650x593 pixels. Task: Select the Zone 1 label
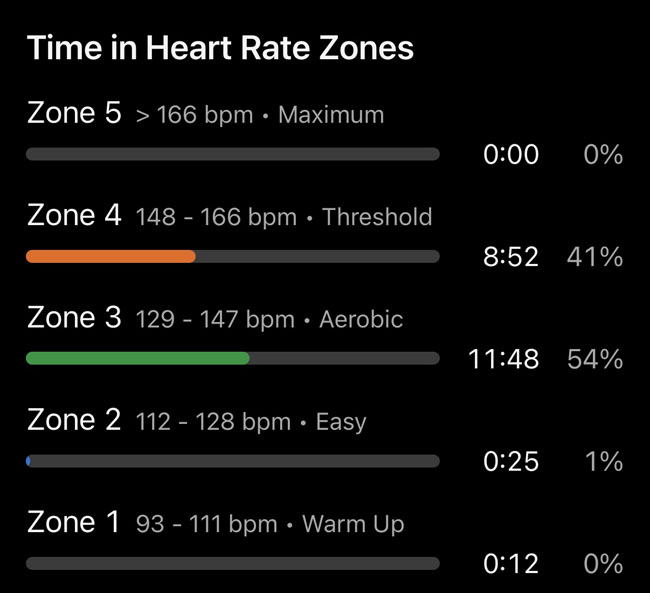pyautogui.click(x=74, y=522)
